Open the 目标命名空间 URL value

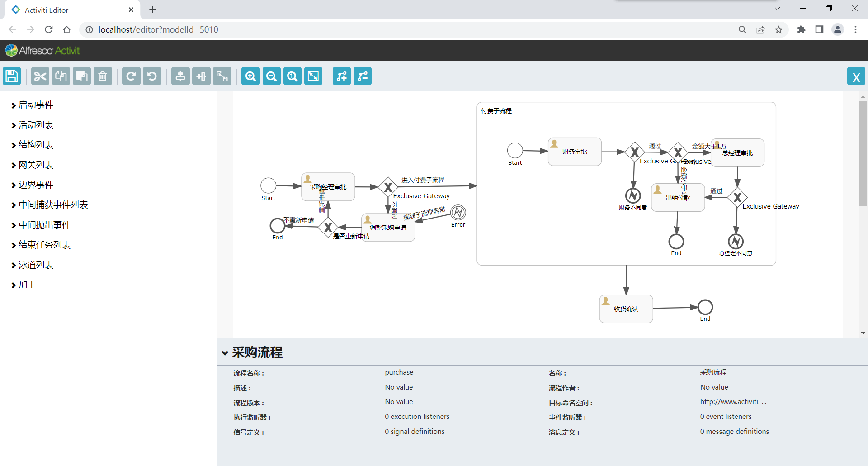733,402
